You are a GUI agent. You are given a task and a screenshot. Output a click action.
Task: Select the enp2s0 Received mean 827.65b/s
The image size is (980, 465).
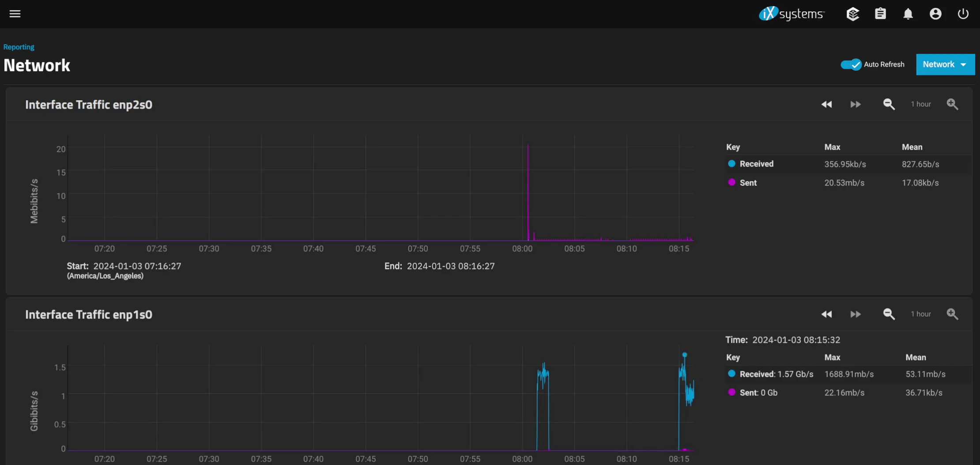tap(920, 164)
